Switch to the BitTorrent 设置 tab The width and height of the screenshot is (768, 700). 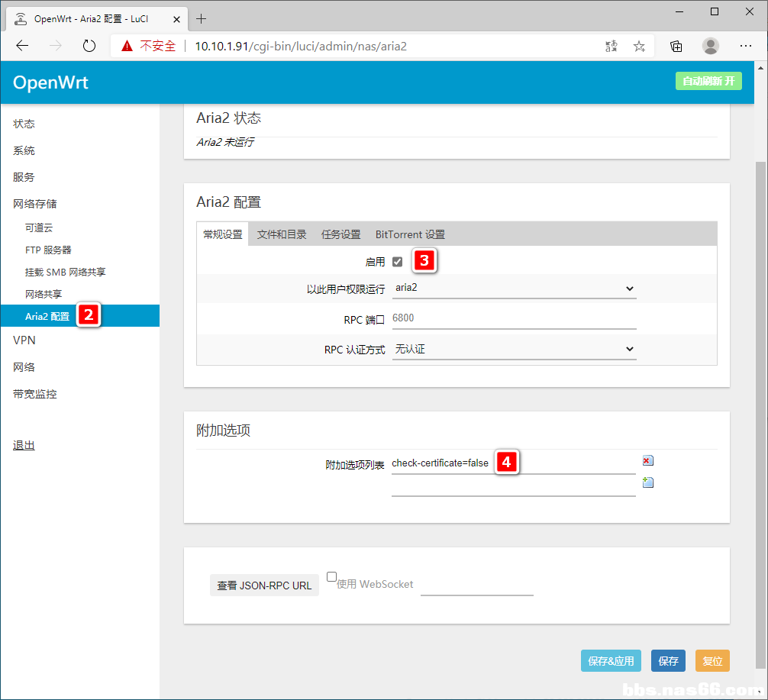410,234
